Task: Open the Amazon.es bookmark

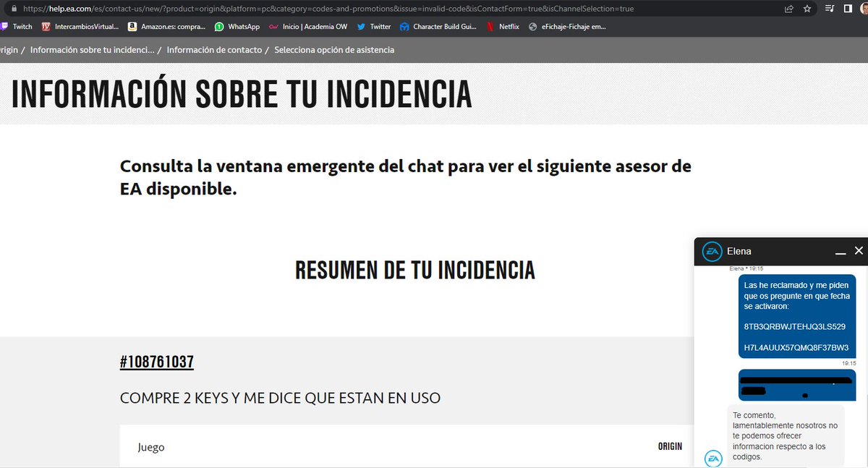Action: pos(166,27)
